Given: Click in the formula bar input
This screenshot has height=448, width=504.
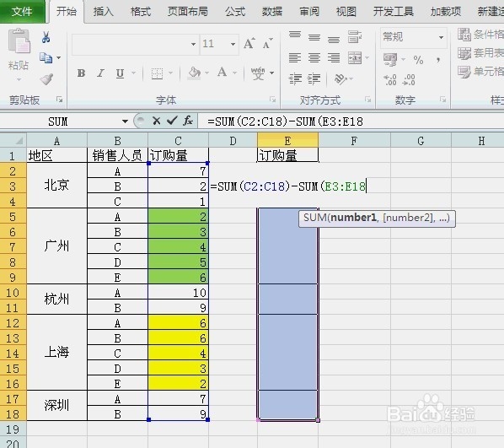Looking at the screenshot, I should click(351, 121).
